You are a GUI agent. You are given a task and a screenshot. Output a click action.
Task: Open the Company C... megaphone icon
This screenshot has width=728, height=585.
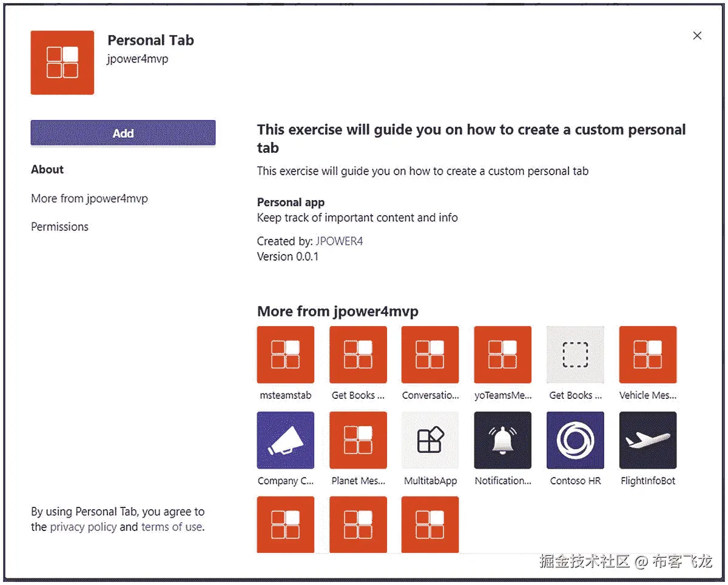tap(285, 440)
